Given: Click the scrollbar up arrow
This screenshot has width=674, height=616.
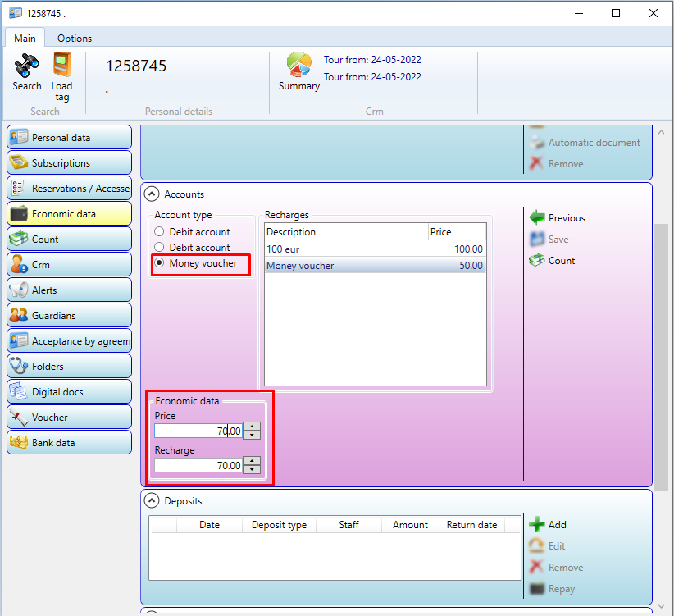Looking at the screenshot, I should pos(661,132).
